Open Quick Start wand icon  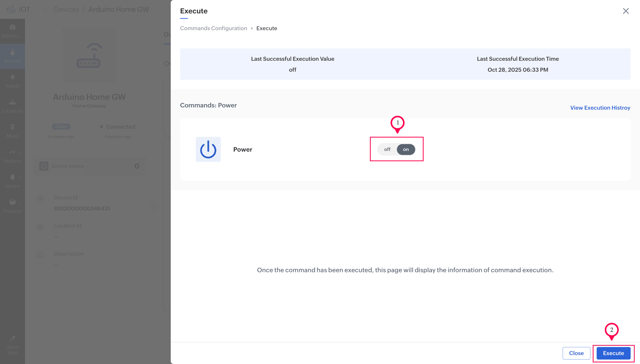coord(12,338)
